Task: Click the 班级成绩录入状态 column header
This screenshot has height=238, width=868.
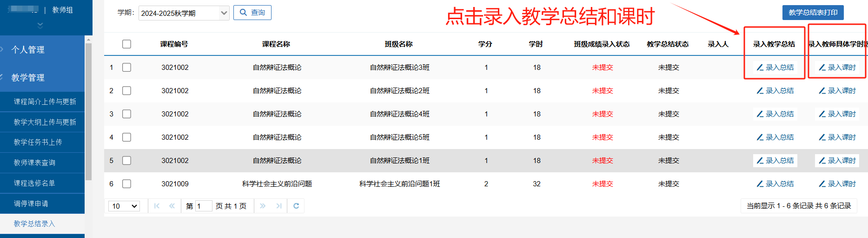Action: click(602, 44)
